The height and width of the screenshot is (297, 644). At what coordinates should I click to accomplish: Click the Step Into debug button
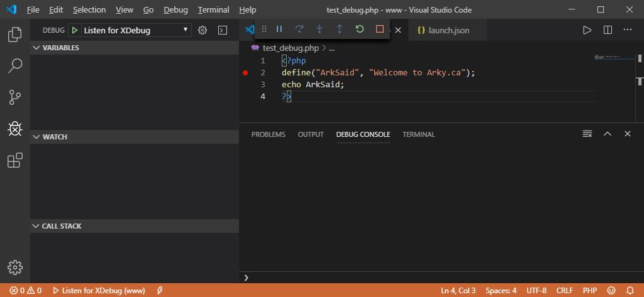319,29
